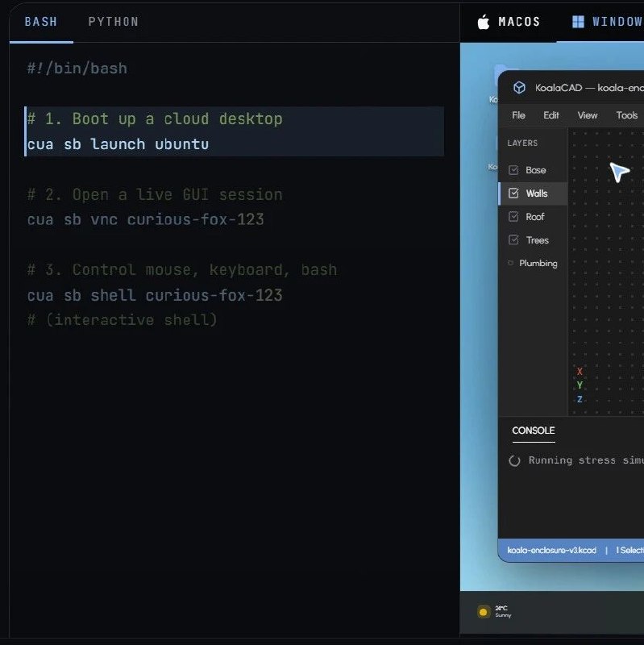Screen dimensions: 644x645
Task: Switch to the PYTHON code tab
Action: [114, 22]
